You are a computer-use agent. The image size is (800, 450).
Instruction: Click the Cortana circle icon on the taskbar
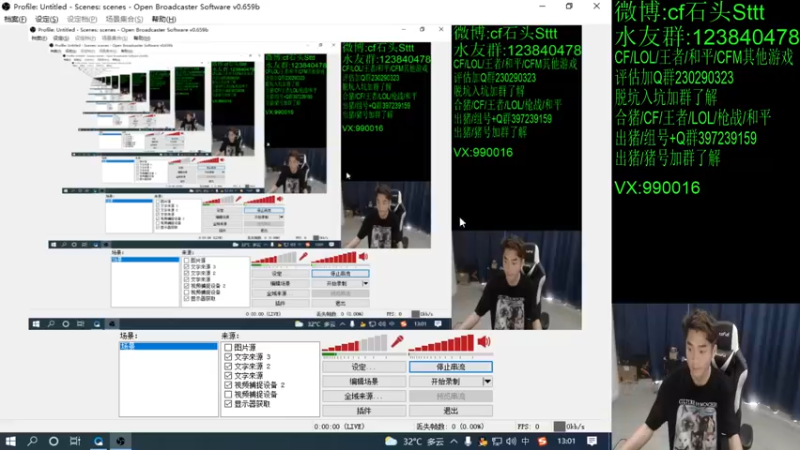[54, 441]
